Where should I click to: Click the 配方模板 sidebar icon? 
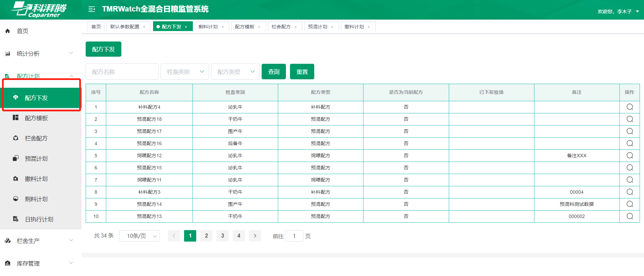16,118
